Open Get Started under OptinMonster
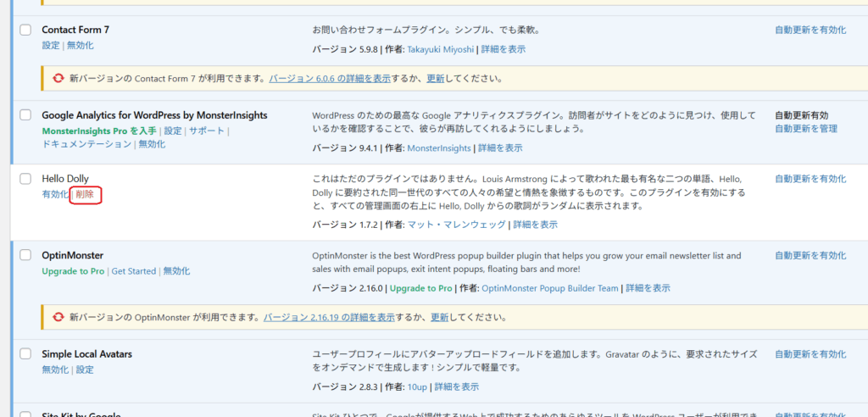This screenshot has width=868, height=417. [x=134, y=271]
